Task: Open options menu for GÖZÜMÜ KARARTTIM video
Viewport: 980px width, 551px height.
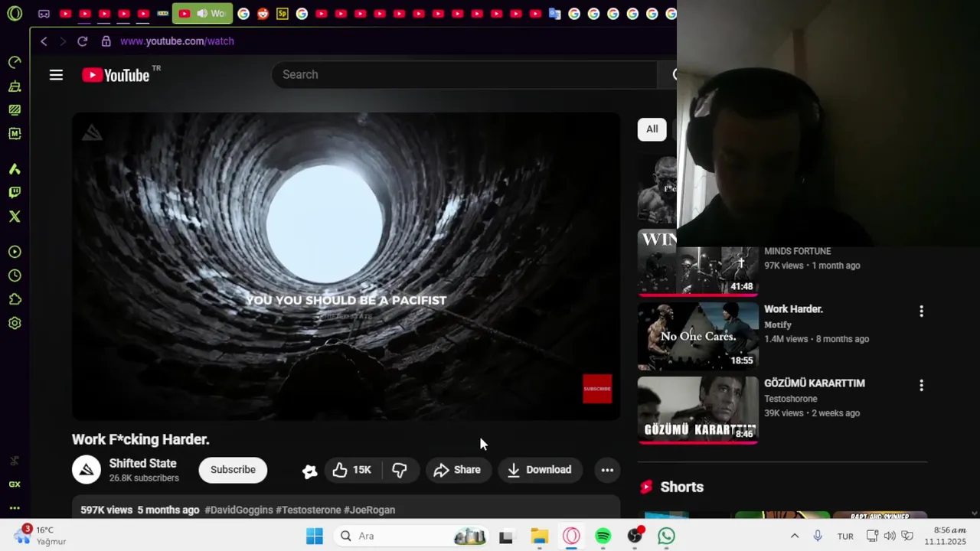Action: point(921,386)
